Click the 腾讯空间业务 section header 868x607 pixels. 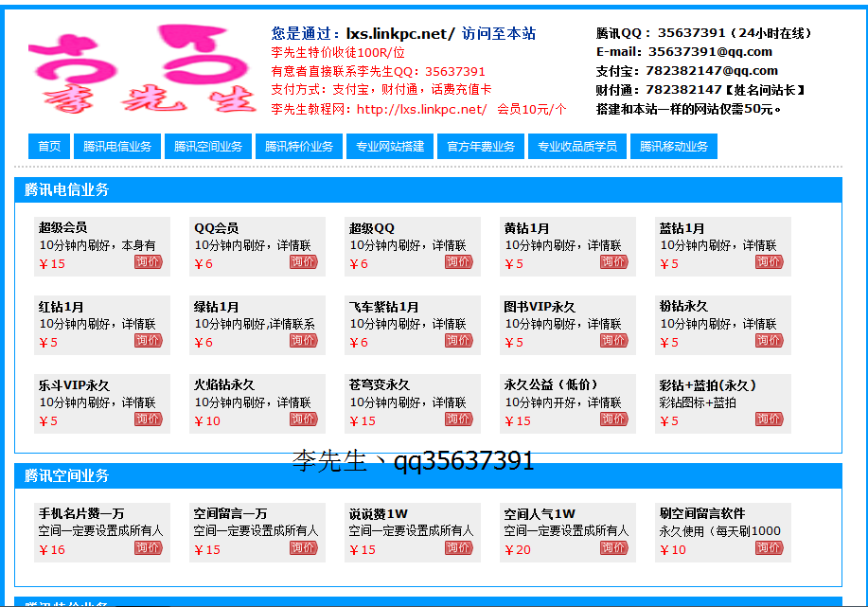[x=428, y=475]
